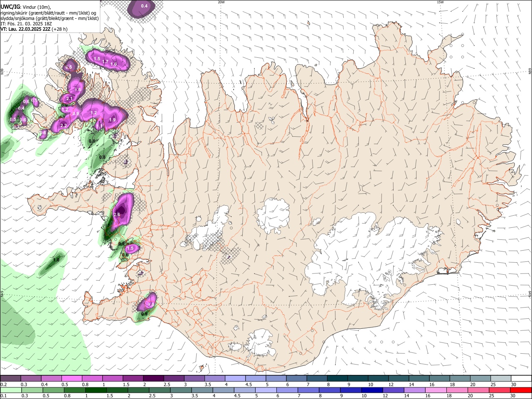Select the red '30' swatch in the lower rain scale

pyautogui.click(x=521, y=390)
